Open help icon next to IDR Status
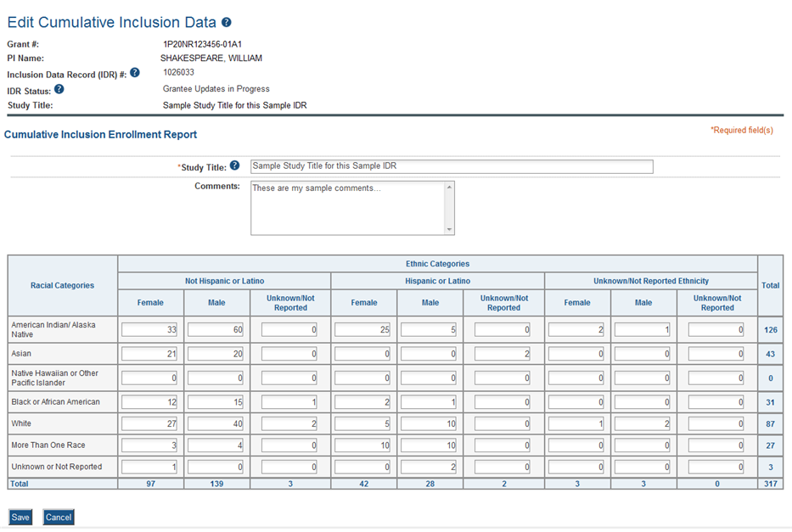Viewport: 792px width, 532px height. point(59,89)
